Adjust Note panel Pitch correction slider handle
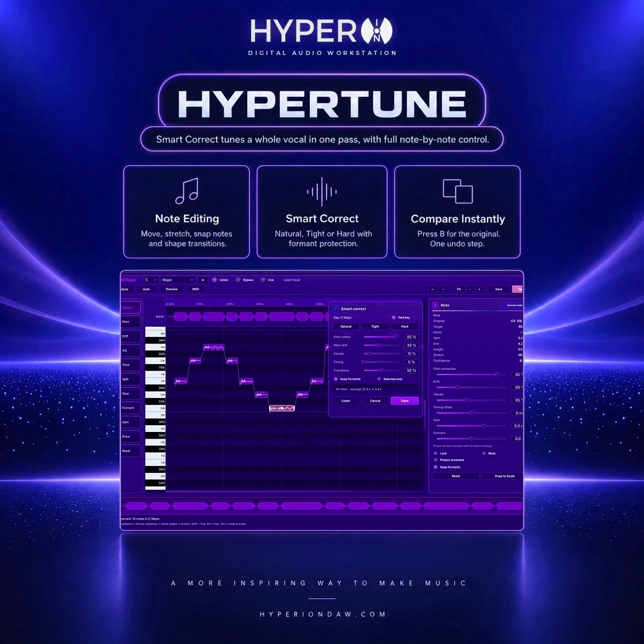This screenshot has width=644, height=644. click(x=497, y=374)
